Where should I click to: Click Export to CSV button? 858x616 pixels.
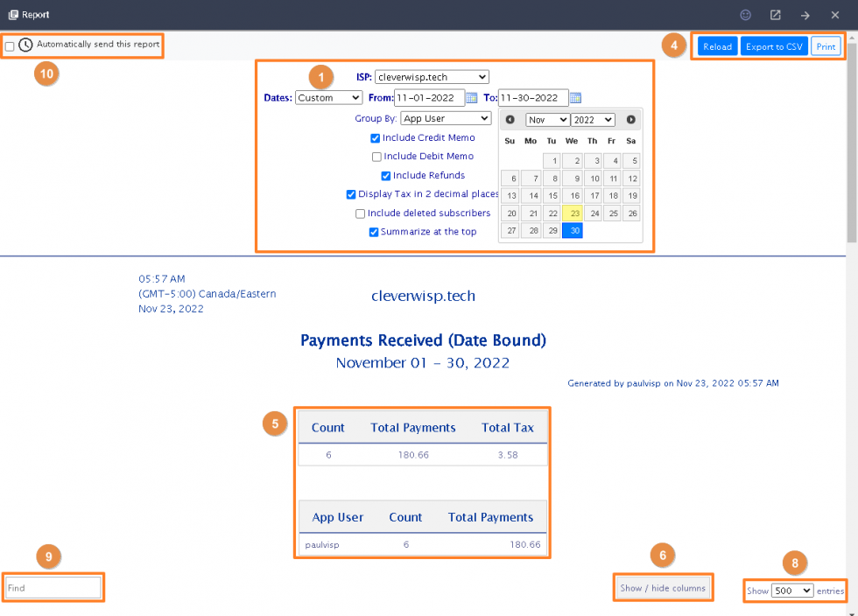[774, 46]
